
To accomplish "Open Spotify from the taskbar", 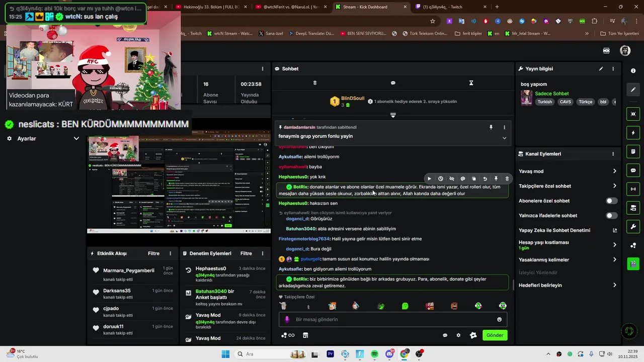I will (x=374, y=354).
